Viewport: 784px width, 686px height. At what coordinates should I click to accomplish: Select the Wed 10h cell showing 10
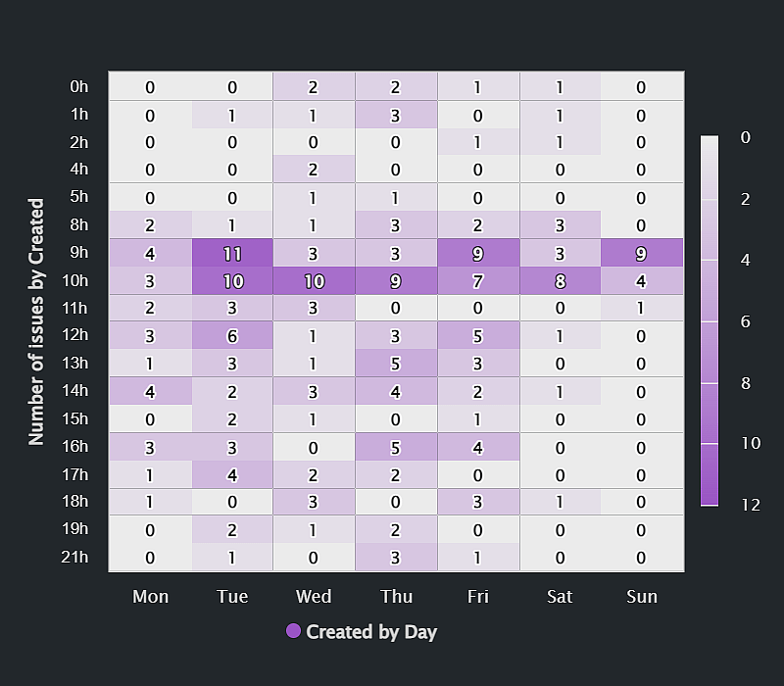314,280
